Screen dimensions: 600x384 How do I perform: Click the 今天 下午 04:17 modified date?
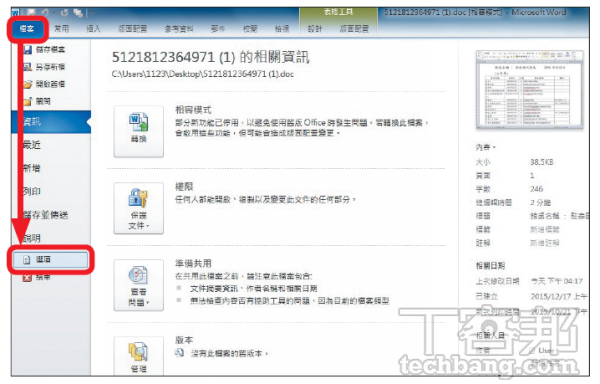(557, 281)
